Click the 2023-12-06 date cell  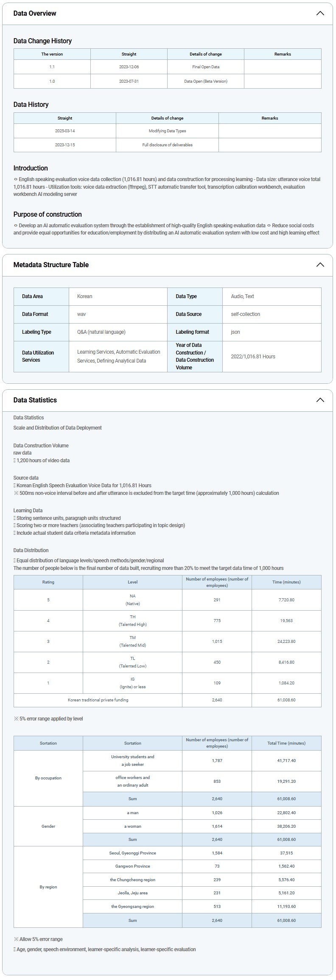[x=129, y=67]
